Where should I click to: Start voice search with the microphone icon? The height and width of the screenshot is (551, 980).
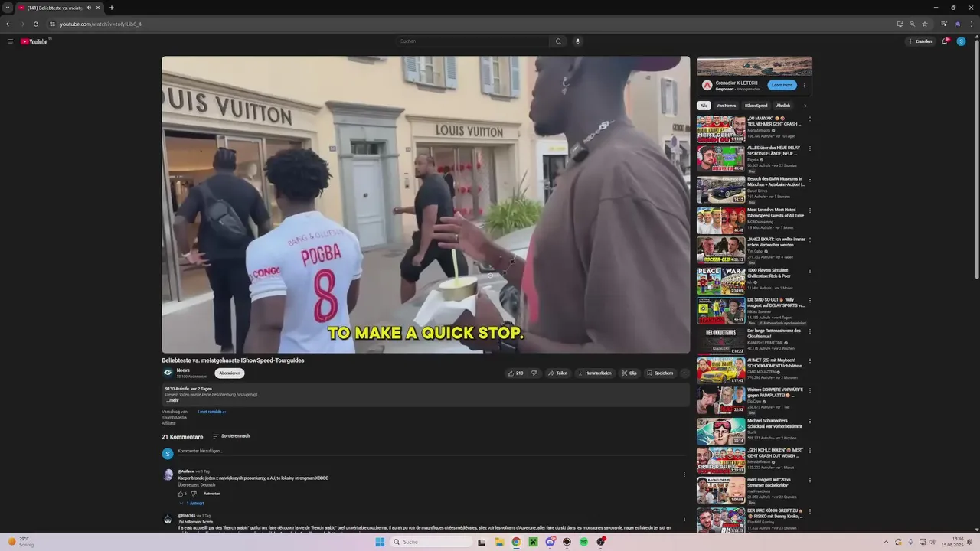tap(578, 41)
